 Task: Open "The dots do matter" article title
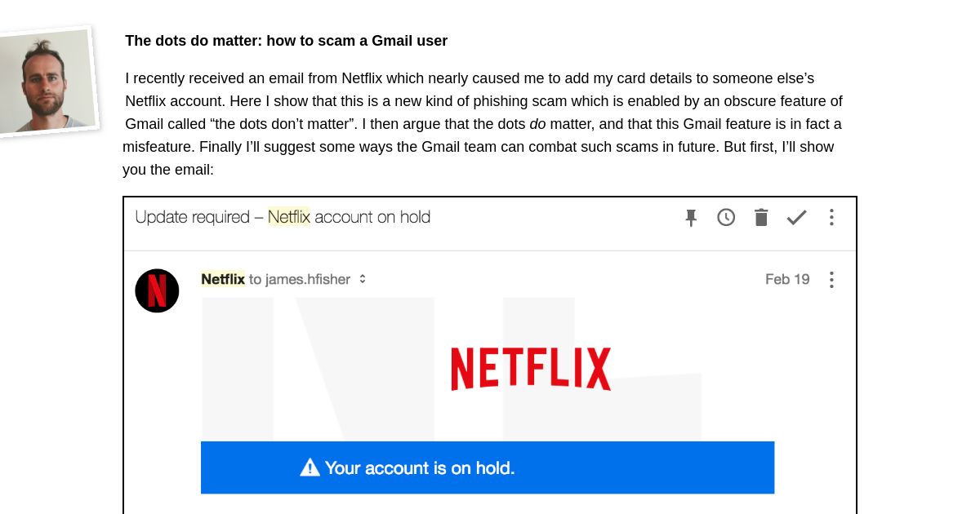(x=287, y=41)
